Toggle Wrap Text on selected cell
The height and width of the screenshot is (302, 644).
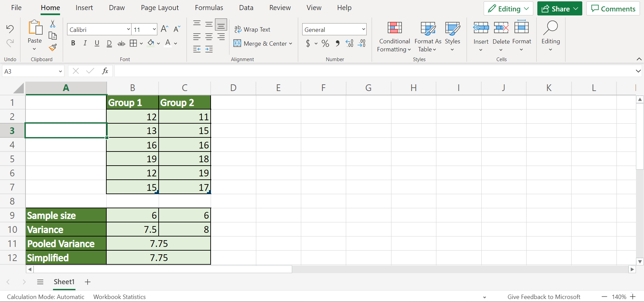[252, 30]
